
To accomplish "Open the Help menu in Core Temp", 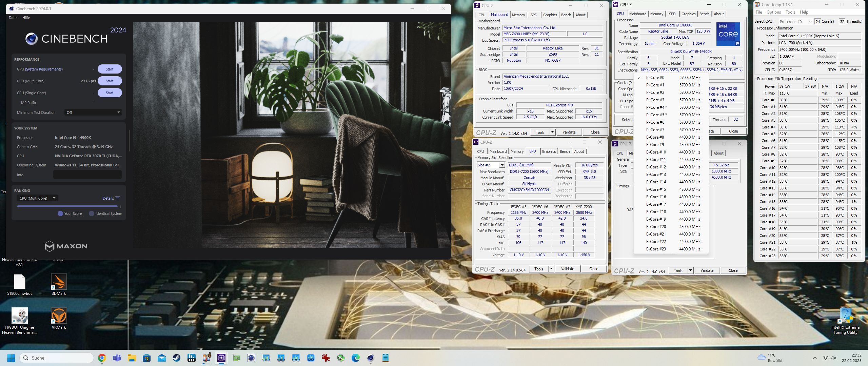I will click(x=804, y=12).
